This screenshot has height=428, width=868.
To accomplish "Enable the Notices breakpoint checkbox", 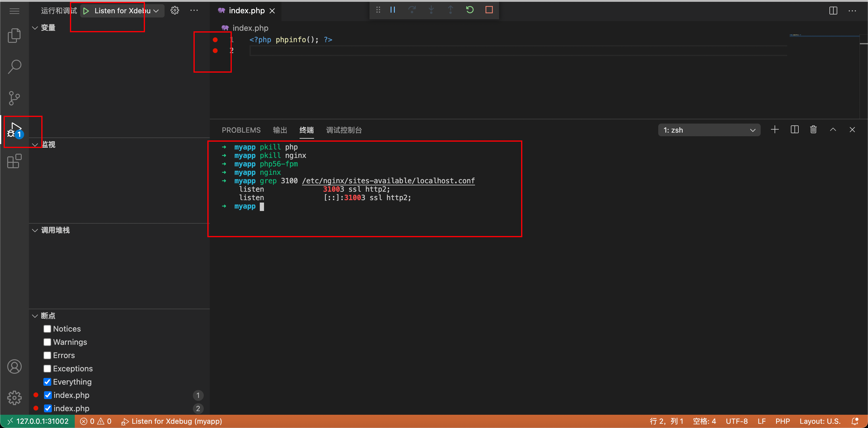I will (47, 329).
